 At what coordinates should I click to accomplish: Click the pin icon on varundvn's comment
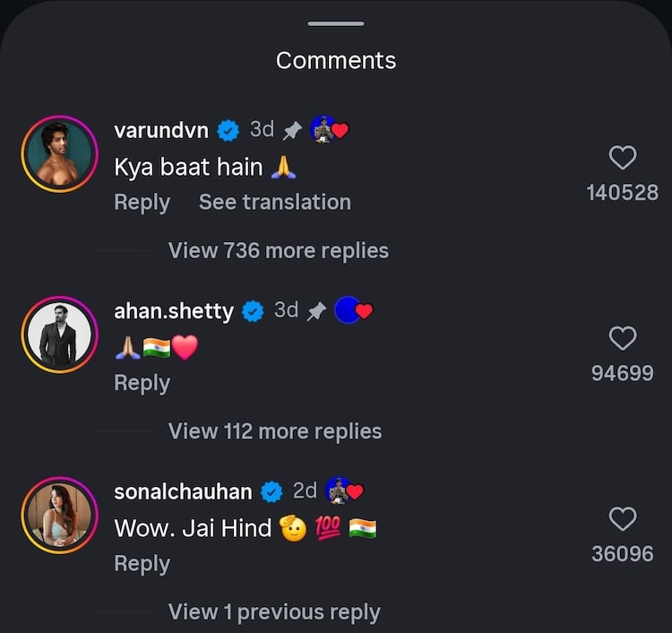[x=292, y=131]
